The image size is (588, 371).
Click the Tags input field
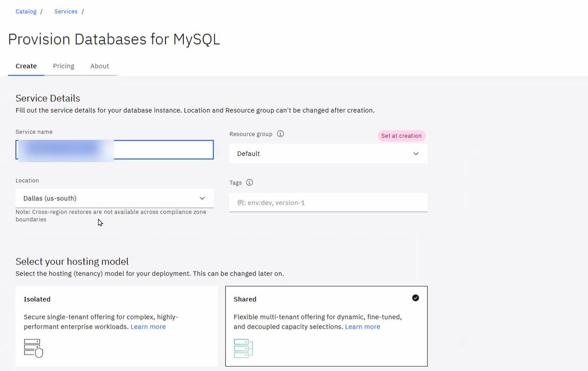(328, 202)
